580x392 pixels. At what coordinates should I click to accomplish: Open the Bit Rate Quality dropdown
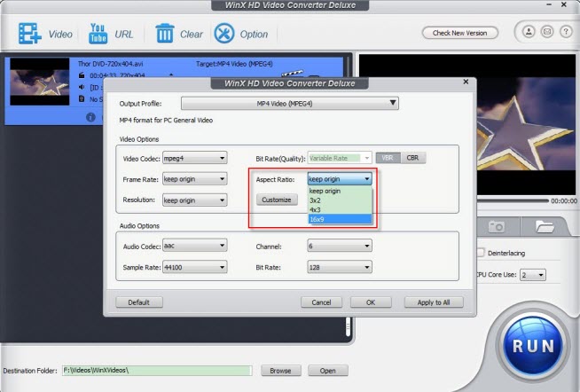coord(340,158)
